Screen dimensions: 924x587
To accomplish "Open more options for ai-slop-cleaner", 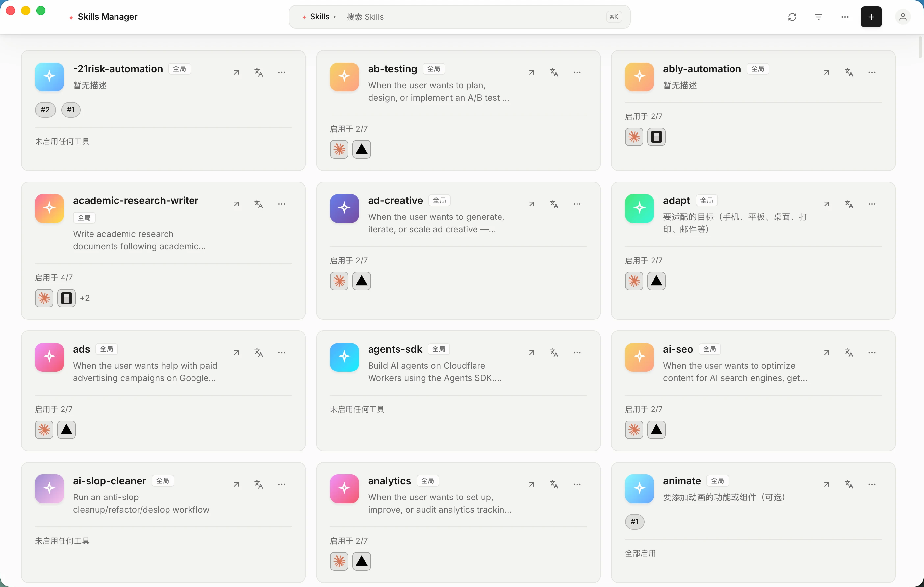I will (x=282, y=485).
